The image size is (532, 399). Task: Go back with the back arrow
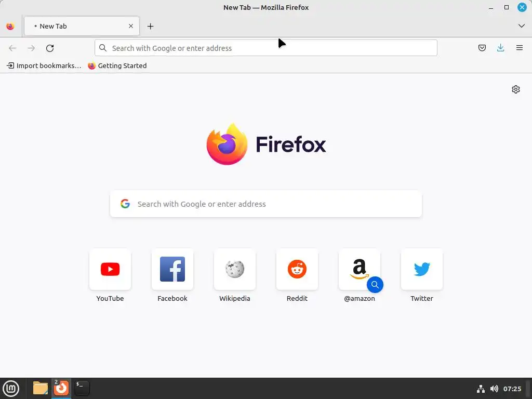[x=12, y=48]
